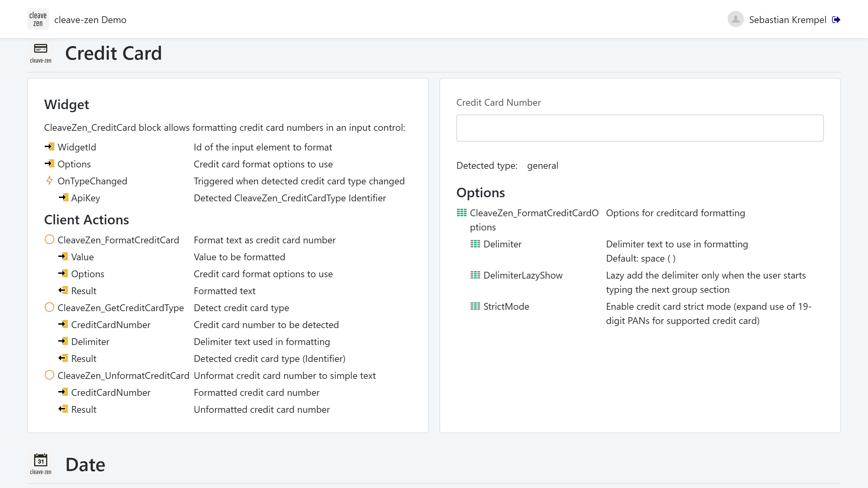The width and height of the screenshot is (868, 488).
Task: Click the detected type value general
Action: [542, 165]
